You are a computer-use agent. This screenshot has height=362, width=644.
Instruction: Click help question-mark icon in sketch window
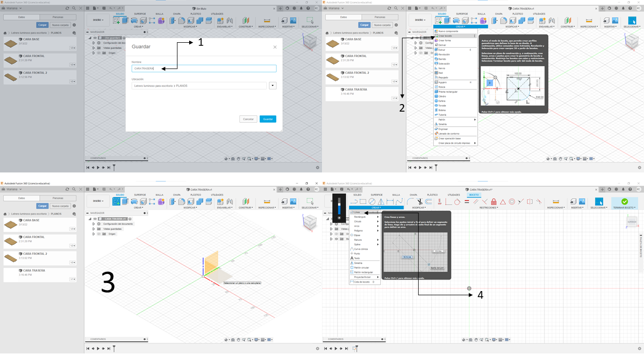(629, 190)
